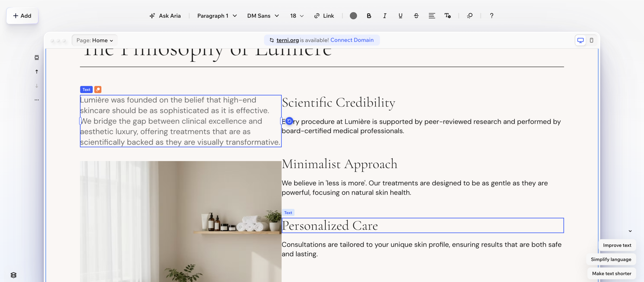Click the Consultations are tailored paragraph
This screenshot has height=282, width=644.
[421, 249]
